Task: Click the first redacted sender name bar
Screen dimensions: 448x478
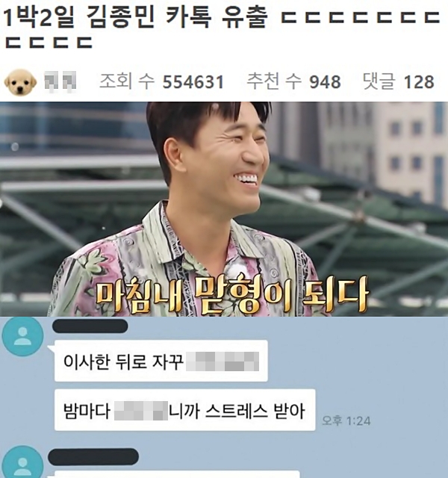Action: pos(90,326)
